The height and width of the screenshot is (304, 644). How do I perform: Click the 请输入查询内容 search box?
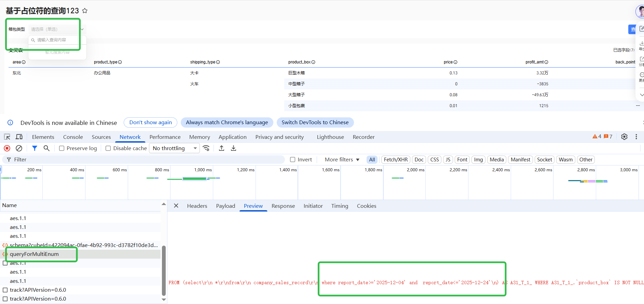click(57, 40)
